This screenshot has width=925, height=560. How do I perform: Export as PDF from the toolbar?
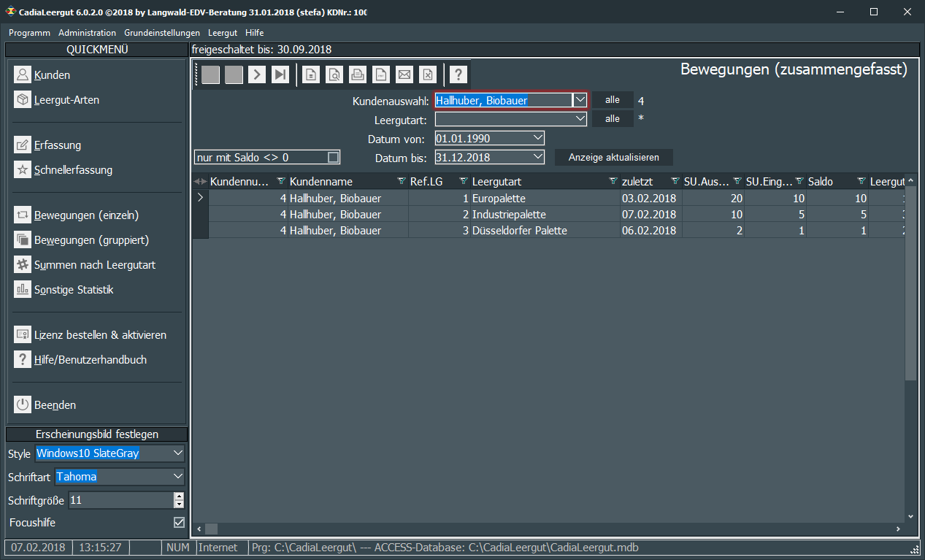(x=381, y=74)
